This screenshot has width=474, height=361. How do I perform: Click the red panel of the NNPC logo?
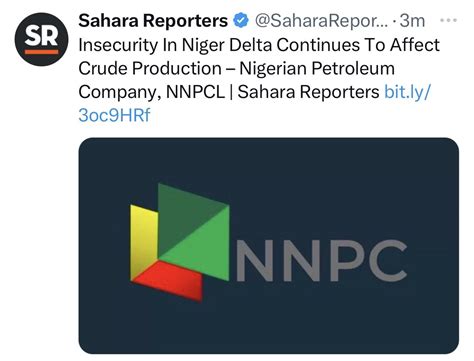point(170,280)
